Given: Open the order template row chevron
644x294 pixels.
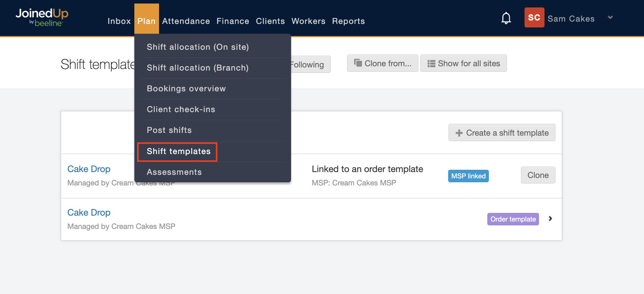Looking at the screenshot, I should (x=550, y=219).
